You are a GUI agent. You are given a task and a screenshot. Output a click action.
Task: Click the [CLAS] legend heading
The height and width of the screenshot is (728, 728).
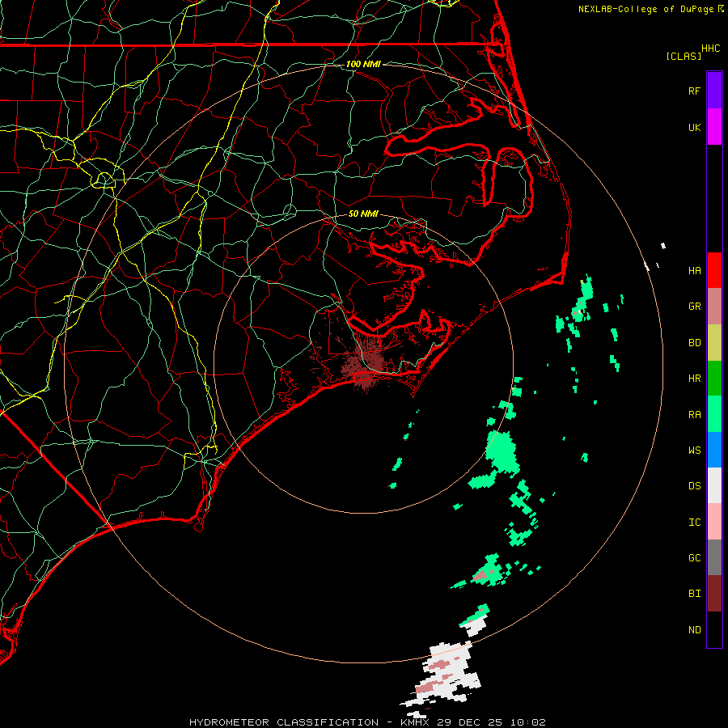(683, 56)
